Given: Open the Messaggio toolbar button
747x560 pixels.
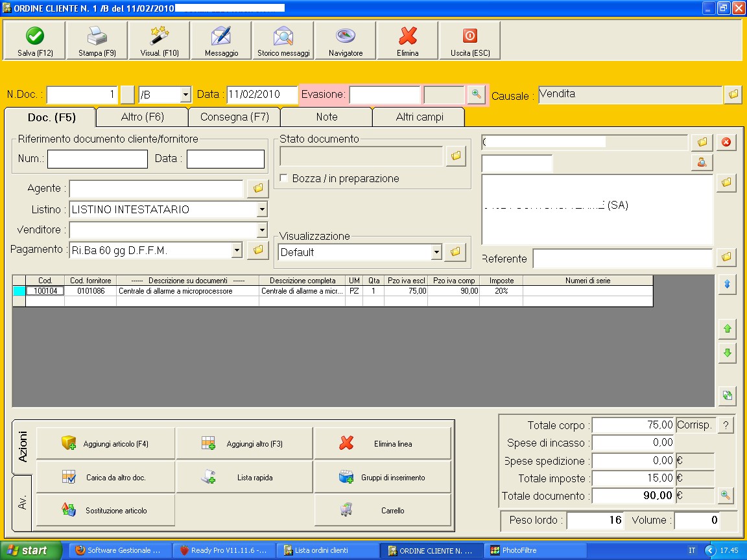Looking at the screenshot, I should pos(222,41).
